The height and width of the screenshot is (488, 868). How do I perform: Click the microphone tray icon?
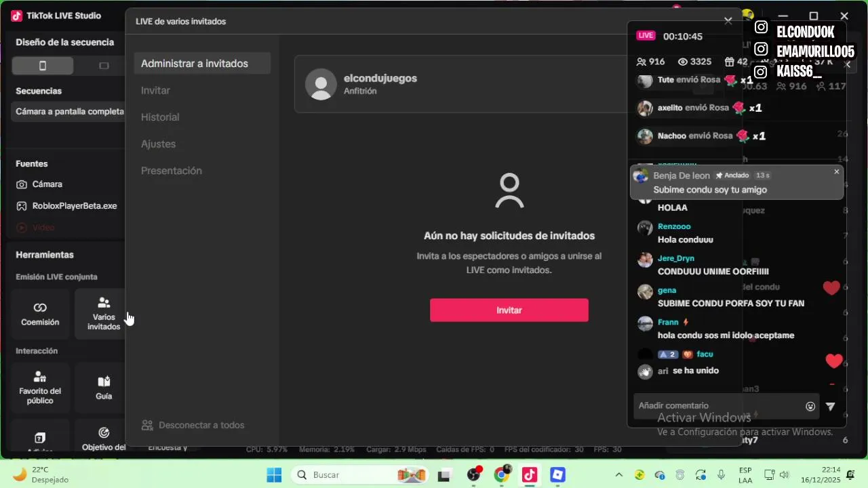[722, 475]
